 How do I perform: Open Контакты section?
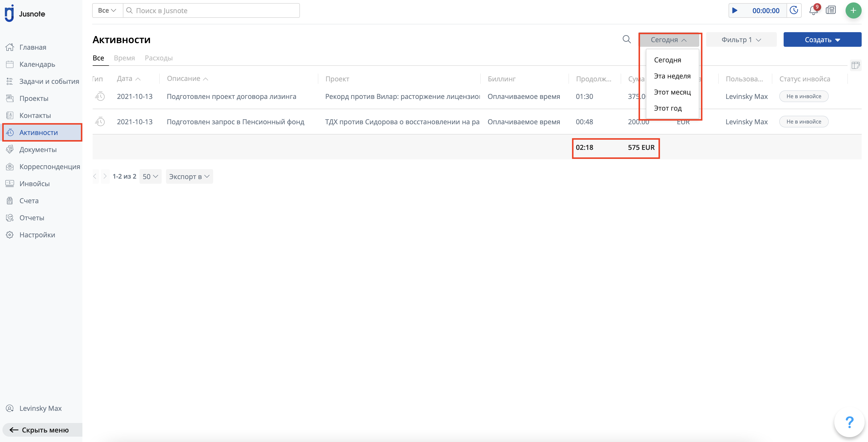pyautogui.click(x=35, y=115)
